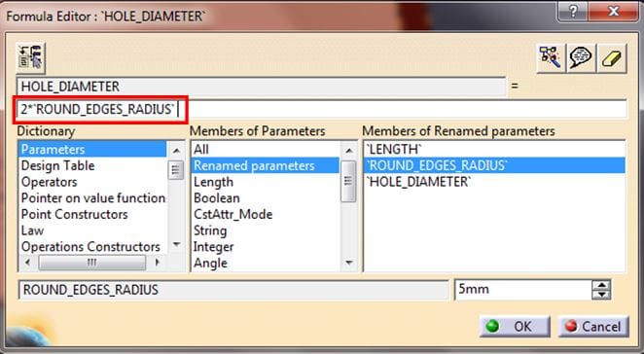Pick Boolean parameter type

click(217, 198)
